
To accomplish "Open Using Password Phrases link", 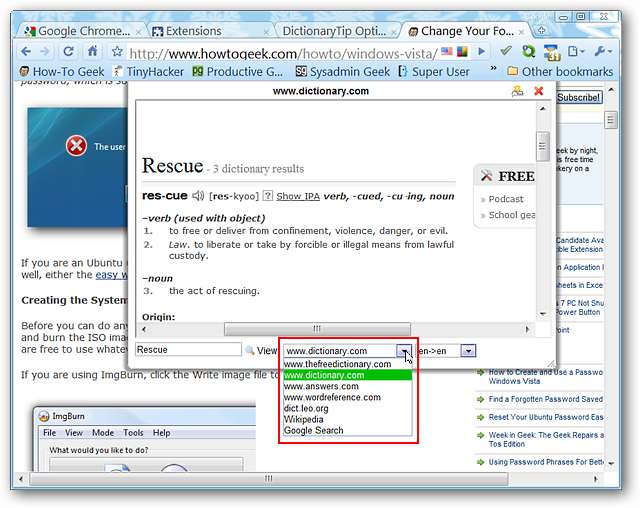I will (x=545, y=462).
